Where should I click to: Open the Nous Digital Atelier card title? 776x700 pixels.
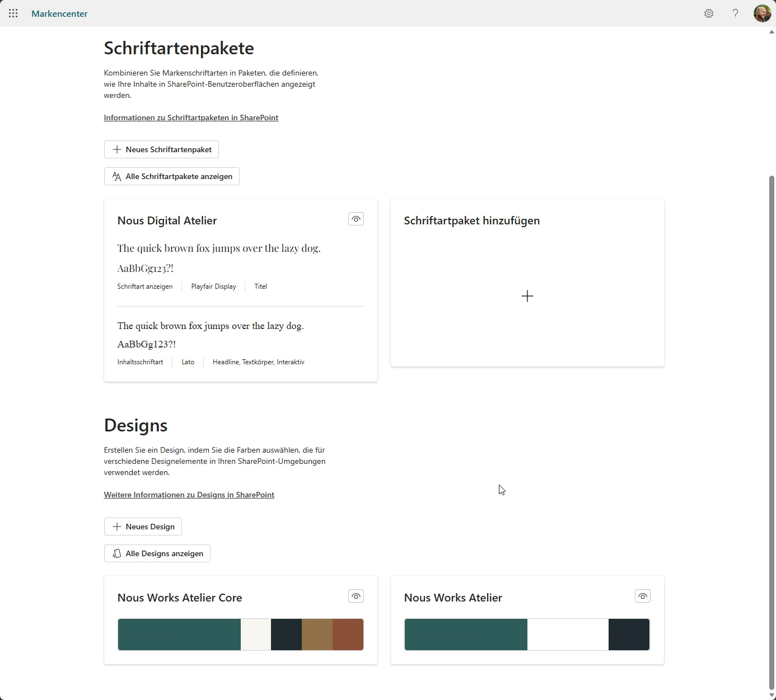point(167,220)
